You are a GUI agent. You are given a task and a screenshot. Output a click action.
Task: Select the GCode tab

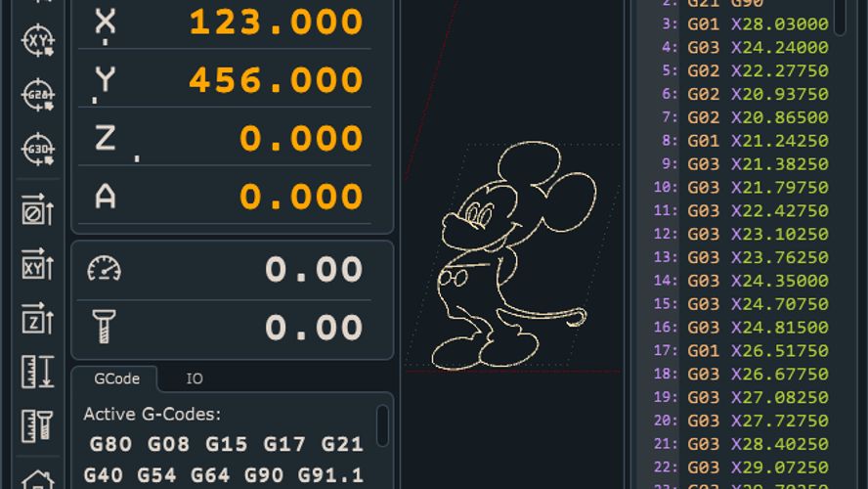pos(116,378)
